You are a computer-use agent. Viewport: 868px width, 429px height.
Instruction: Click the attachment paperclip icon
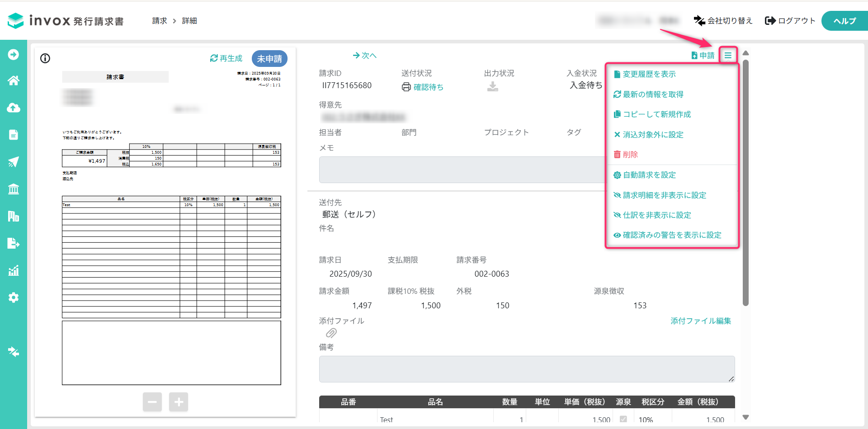[x=331, y=334]
